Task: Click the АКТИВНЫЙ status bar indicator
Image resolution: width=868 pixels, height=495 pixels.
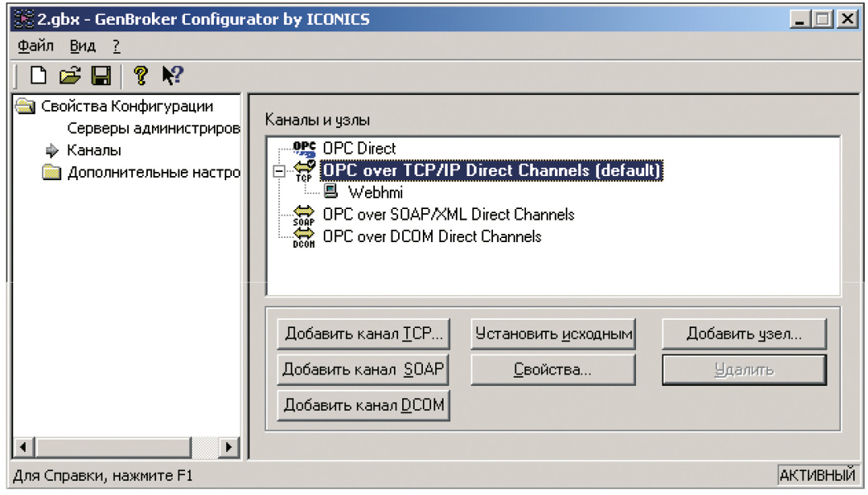Action: click(x=817, y=475)
